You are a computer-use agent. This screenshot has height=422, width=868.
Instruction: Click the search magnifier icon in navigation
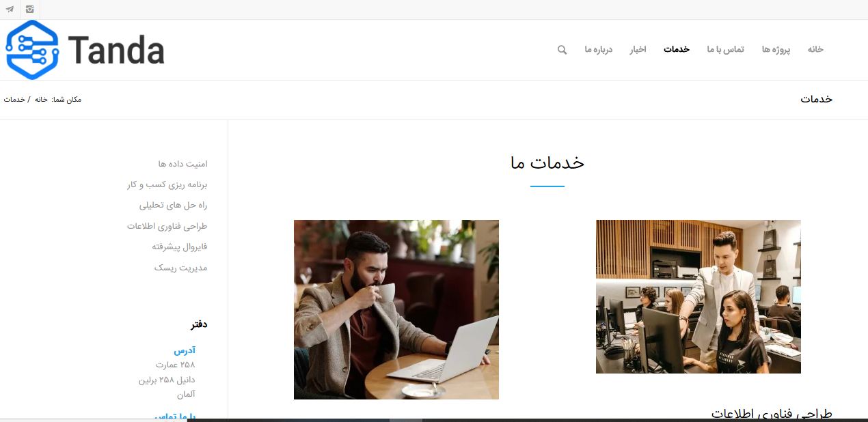(x=562, y=50)
